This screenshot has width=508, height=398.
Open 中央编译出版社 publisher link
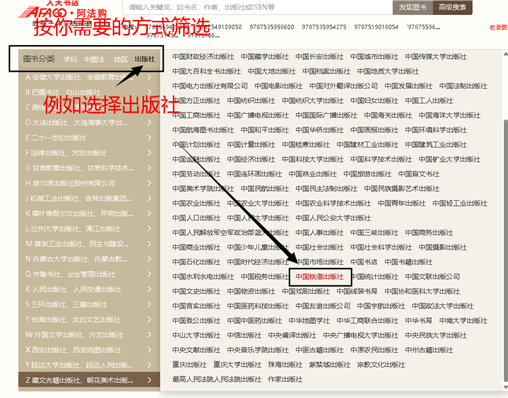[x=292, y=335]
